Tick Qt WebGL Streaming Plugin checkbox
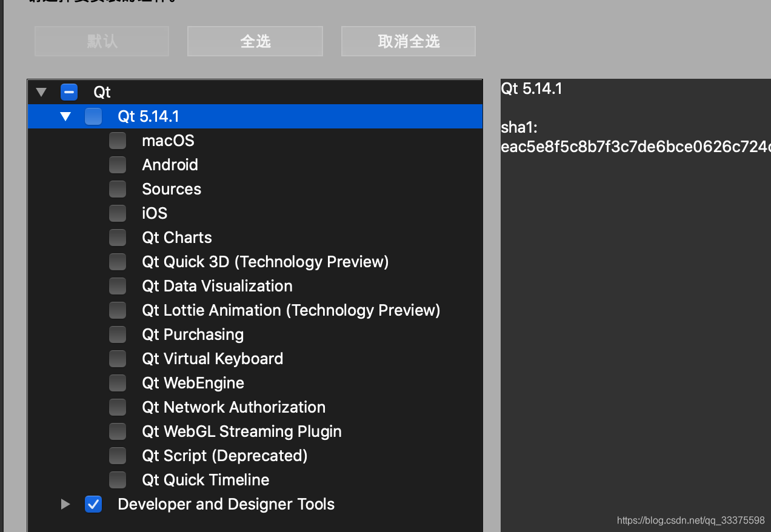This screenshot has width=771, height=532. (x=118, y=431)
